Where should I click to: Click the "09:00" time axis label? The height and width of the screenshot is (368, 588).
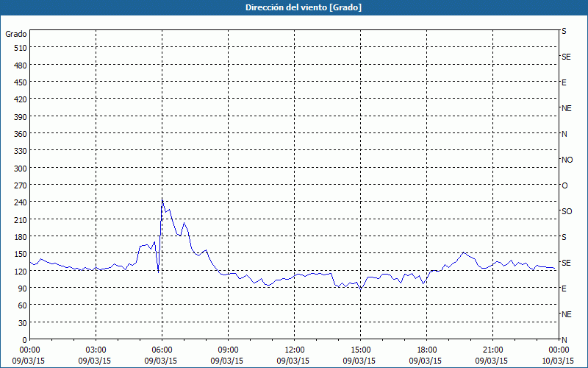tap(229, 350)
